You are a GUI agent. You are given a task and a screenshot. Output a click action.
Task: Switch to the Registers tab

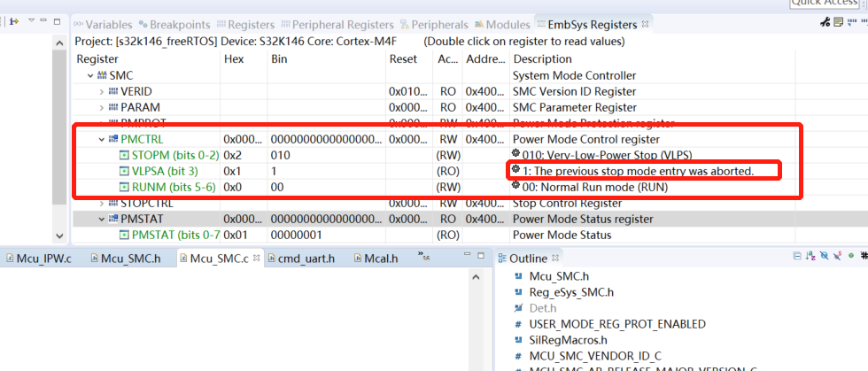pyautogui.click(x=245, y=25)
